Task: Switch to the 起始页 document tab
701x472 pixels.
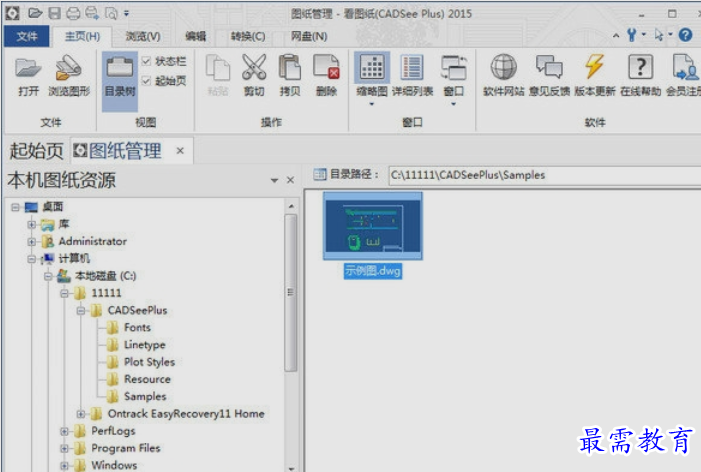Action: [x=37, y=151]
